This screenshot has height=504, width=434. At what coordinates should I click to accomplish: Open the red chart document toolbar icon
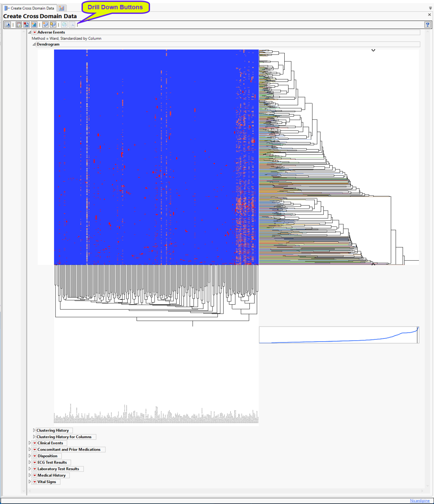click(x=27, y=25)
